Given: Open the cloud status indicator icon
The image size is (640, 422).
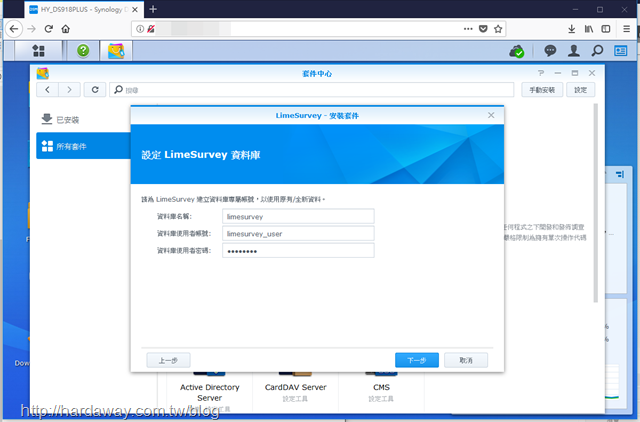Looking at the screenshot, I should tap(517, 51).
